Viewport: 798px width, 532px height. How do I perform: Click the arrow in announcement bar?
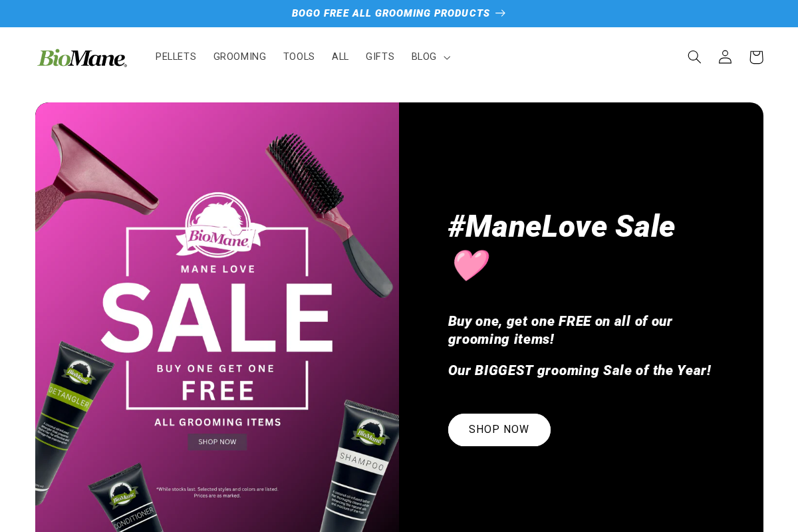[x=501, y=13]
